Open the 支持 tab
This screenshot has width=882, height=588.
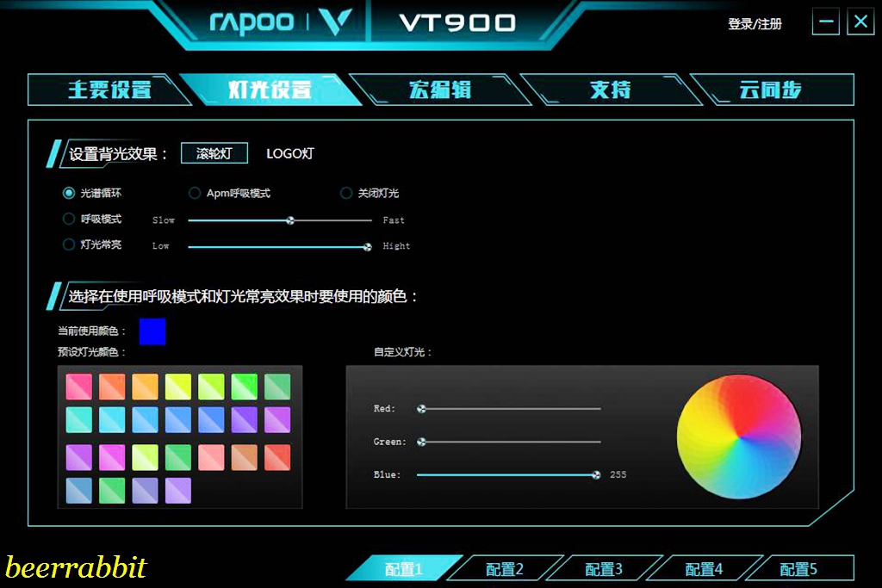[612, 90]
